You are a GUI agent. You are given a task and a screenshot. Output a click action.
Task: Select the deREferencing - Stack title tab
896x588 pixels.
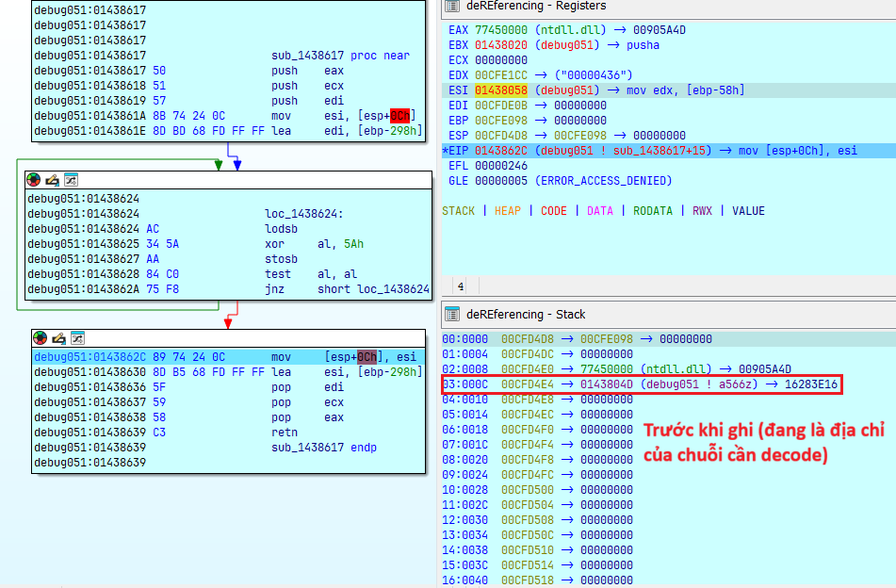(526, 314)
